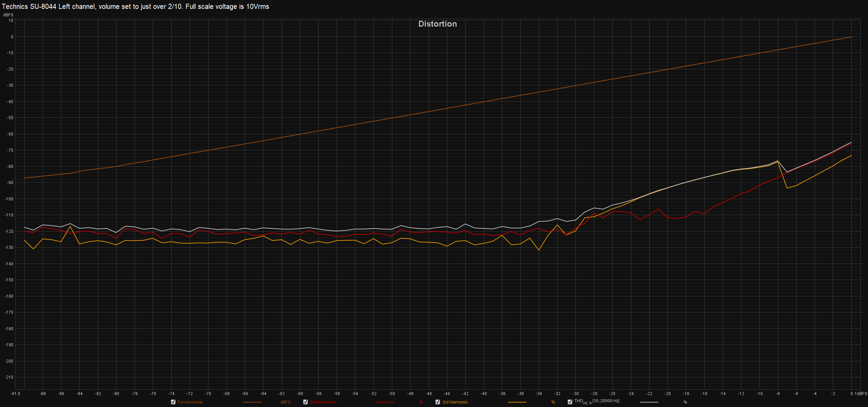Click the 2nd Harmonic legend label

click(x=323, y=402)
